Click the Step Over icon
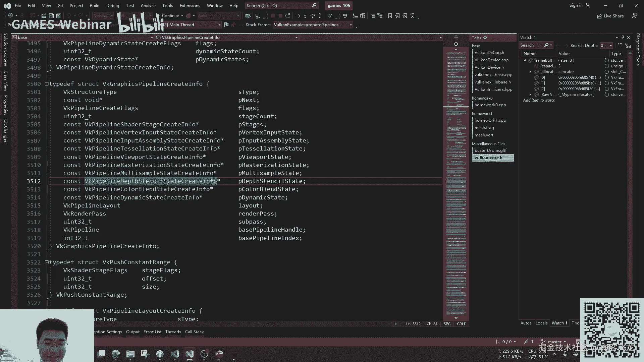 pos(312,16)
